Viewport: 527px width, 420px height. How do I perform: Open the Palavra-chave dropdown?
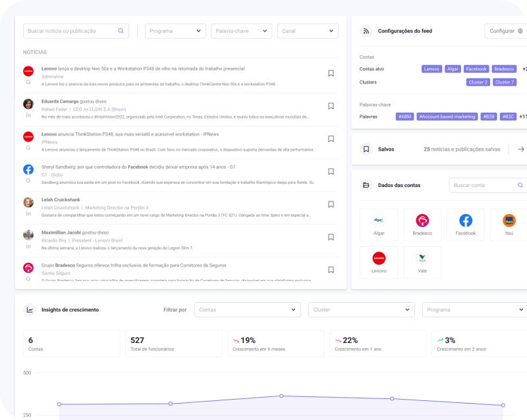(241, 31)
